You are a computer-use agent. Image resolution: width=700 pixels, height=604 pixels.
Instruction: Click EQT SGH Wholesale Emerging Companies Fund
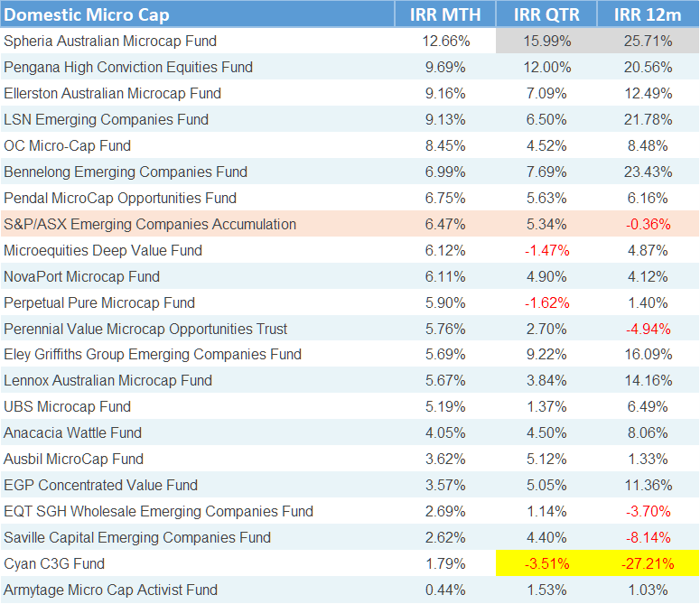158,511
